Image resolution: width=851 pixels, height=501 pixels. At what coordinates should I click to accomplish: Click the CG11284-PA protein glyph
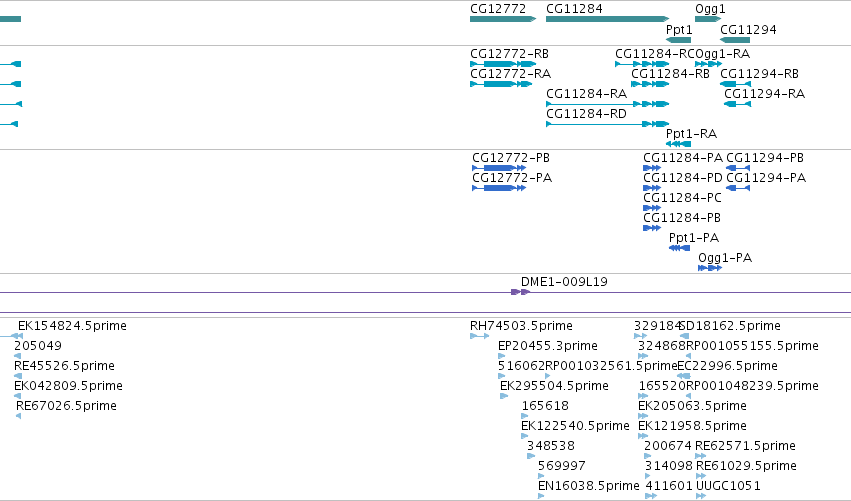652,168
